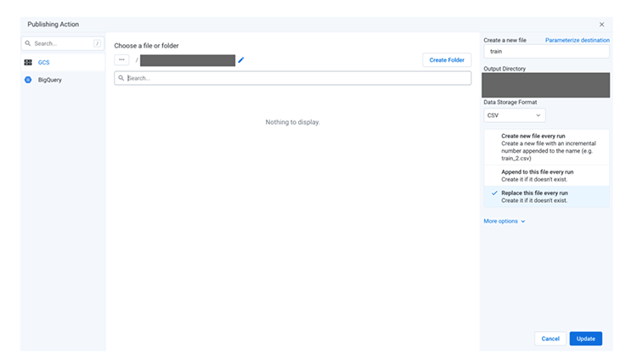
Task: Select the BigQuery connection icon
Action: [28, 80]
